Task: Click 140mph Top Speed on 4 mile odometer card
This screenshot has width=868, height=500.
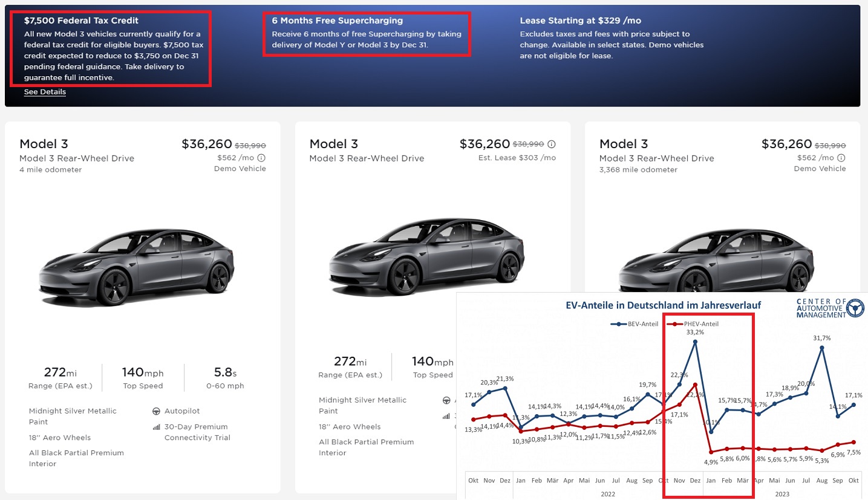Action: (x=143, y=378)
